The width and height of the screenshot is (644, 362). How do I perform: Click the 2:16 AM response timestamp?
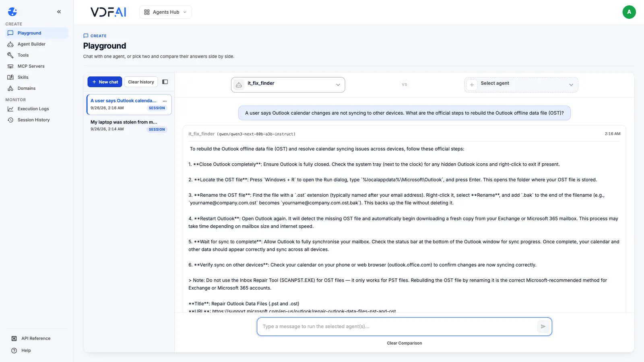click(613, 134)
